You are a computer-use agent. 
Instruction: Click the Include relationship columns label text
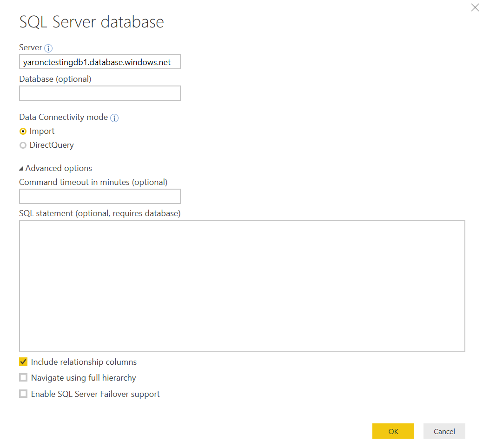coord(84,362)
